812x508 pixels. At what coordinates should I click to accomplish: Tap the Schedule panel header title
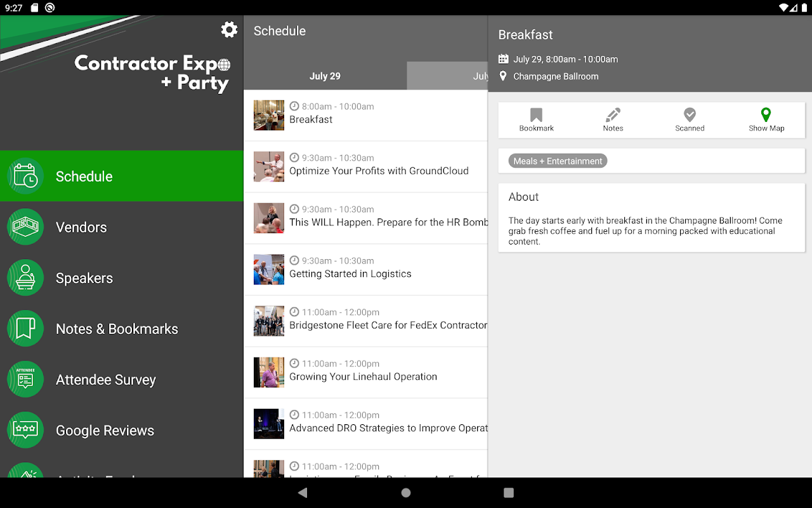(x=280, y=30)
